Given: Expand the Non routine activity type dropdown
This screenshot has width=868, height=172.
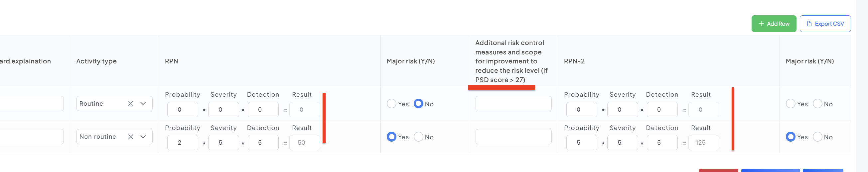Looking at the screenshot, I should (143, 137).
